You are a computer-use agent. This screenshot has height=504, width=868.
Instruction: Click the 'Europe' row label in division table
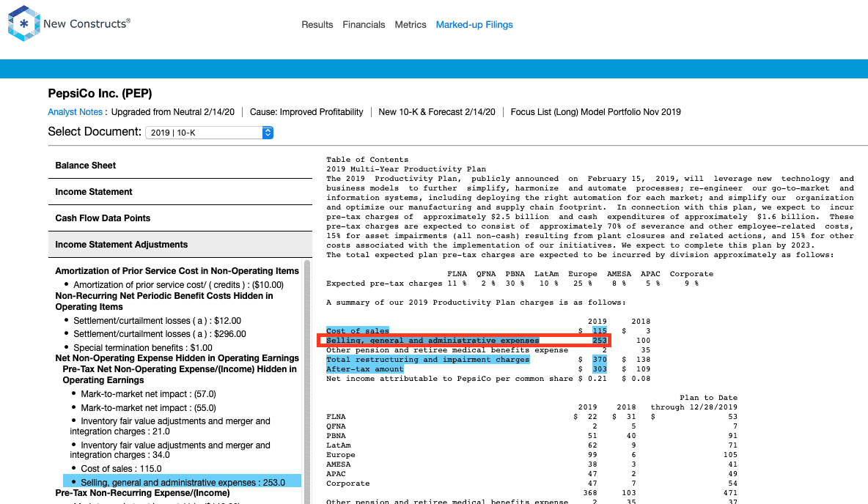[x=340, y=455]
